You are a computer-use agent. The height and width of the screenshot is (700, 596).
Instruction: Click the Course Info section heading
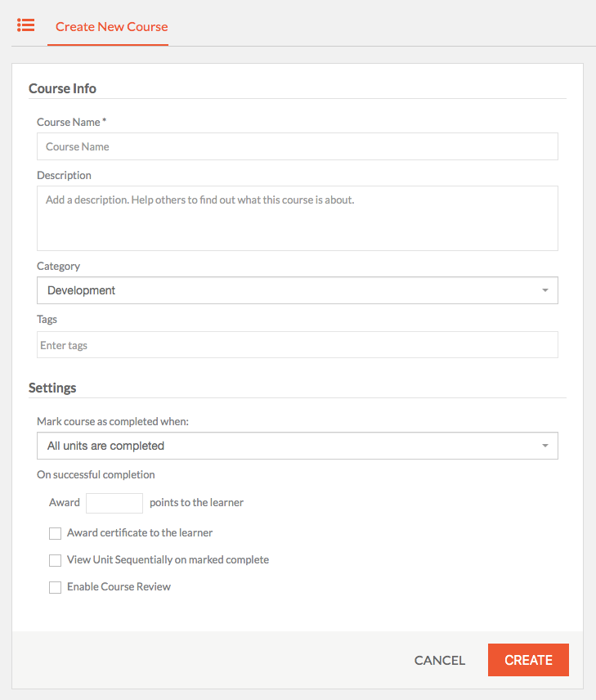[x=62, y=88]
